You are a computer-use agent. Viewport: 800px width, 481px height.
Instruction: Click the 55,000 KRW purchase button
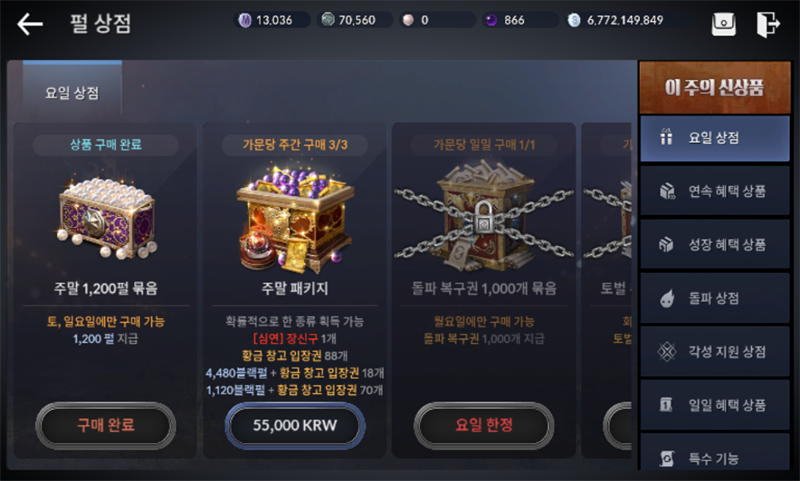coord(295,425)
